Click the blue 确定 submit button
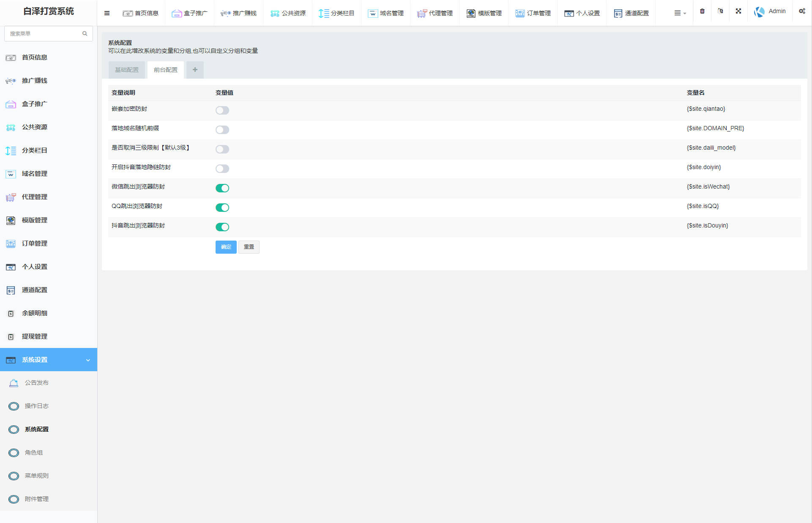Screen dimensions: 812x523 pos(226,247)
